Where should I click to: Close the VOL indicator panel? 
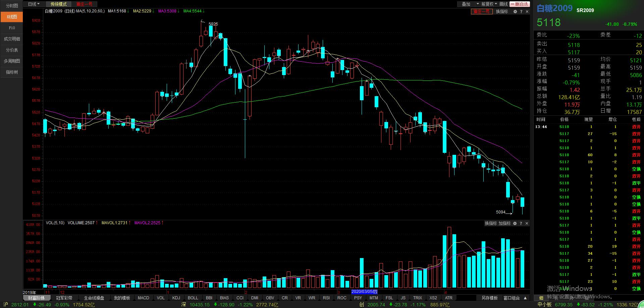tap(527, 223)
